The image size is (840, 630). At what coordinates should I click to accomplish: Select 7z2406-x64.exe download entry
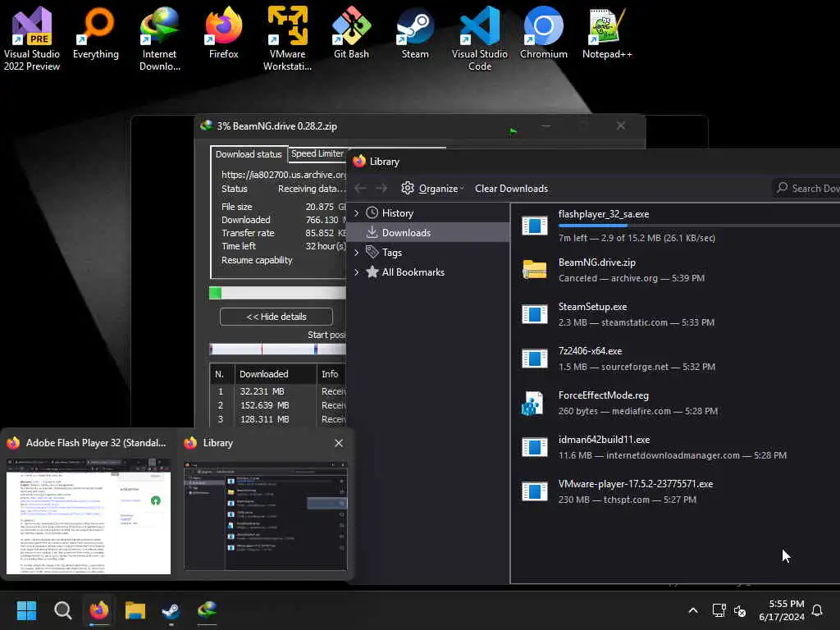pyautogui.click(x=676, y=358)
